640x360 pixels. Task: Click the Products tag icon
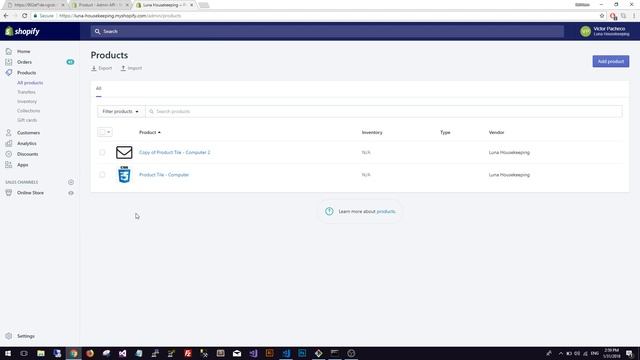coord(9,73)
